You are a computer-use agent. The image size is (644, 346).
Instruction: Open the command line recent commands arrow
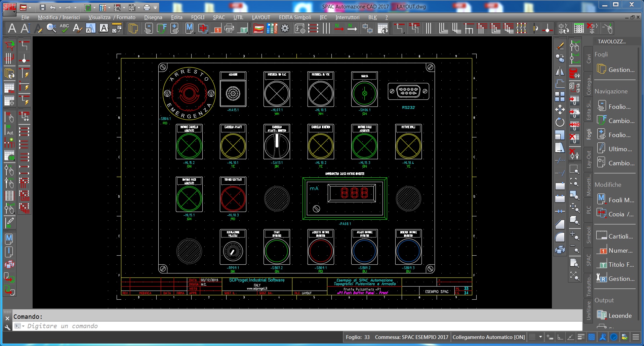23,326
